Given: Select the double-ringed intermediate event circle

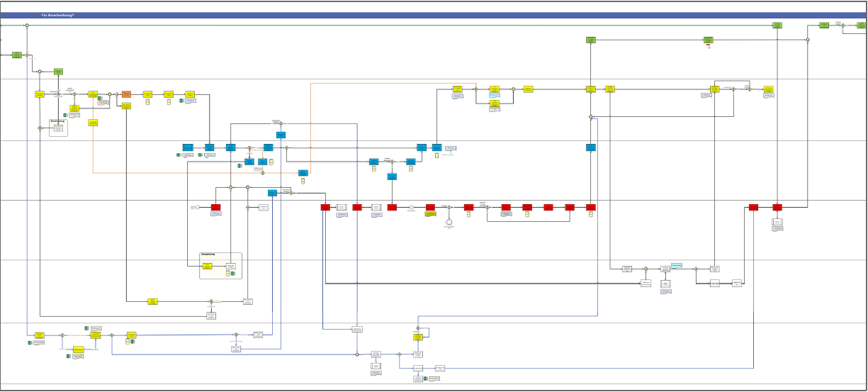Looking at the screenshot, I should 449,222.
